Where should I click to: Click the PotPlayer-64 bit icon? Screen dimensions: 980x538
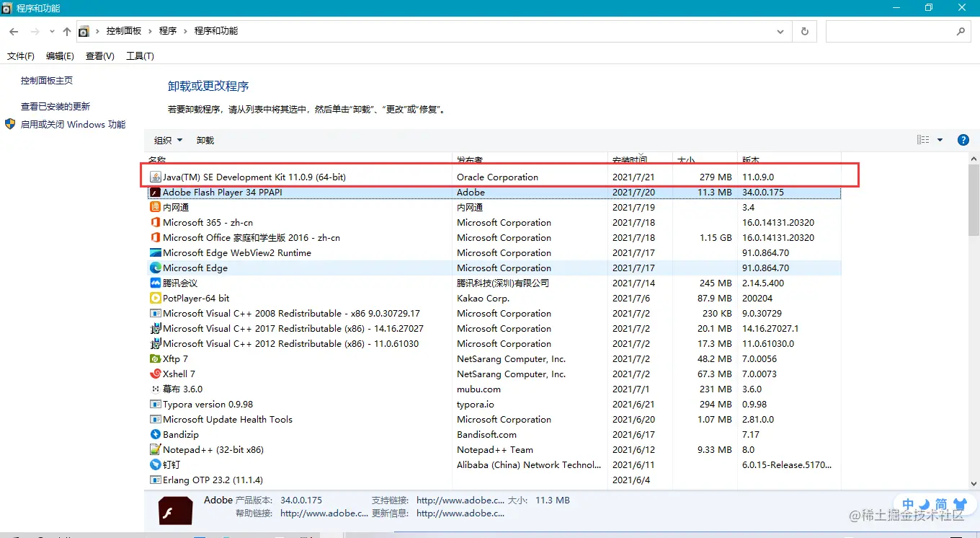155,299
